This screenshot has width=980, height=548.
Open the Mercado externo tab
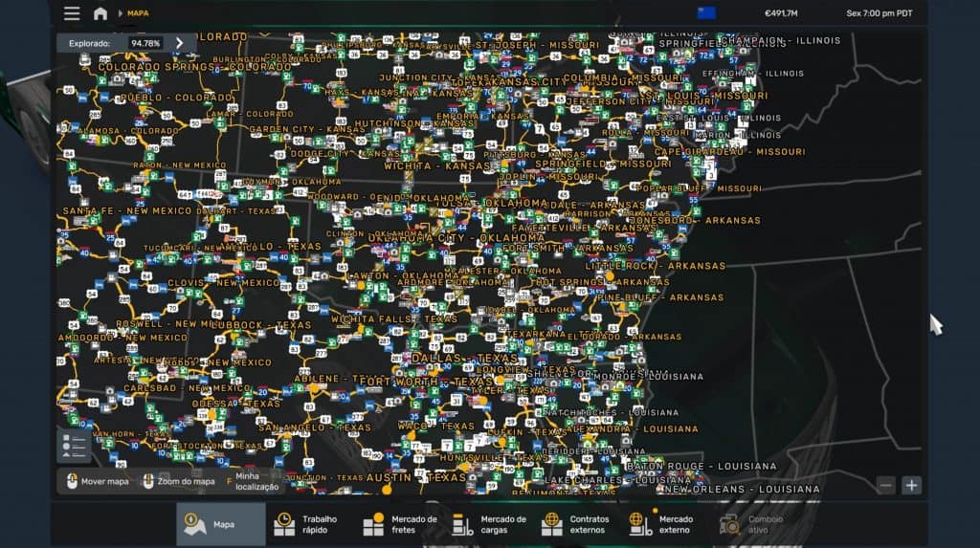click(665, 524)
